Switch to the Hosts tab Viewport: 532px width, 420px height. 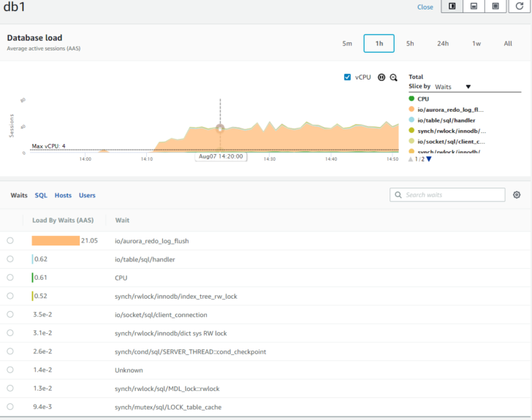click(x=63, y=196)
